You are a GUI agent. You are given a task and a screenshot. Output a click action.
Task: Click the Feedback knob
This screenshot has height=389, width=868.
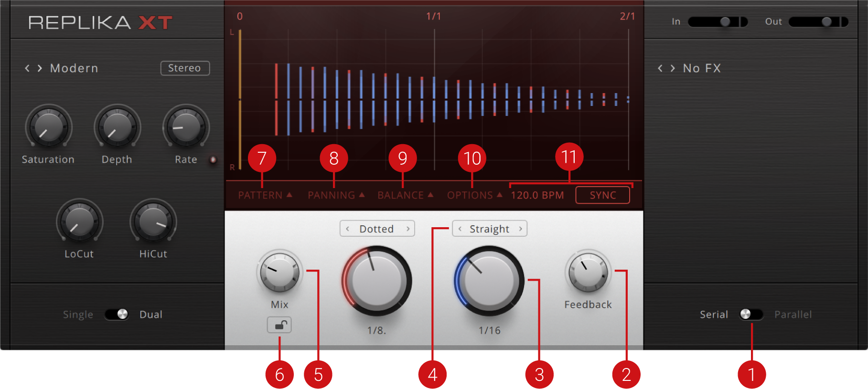pos(588,272)
